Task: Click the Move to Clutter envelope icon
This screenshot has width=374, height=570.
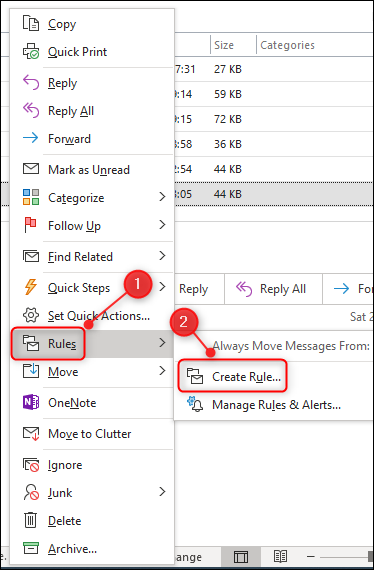Action: (31, 434)
